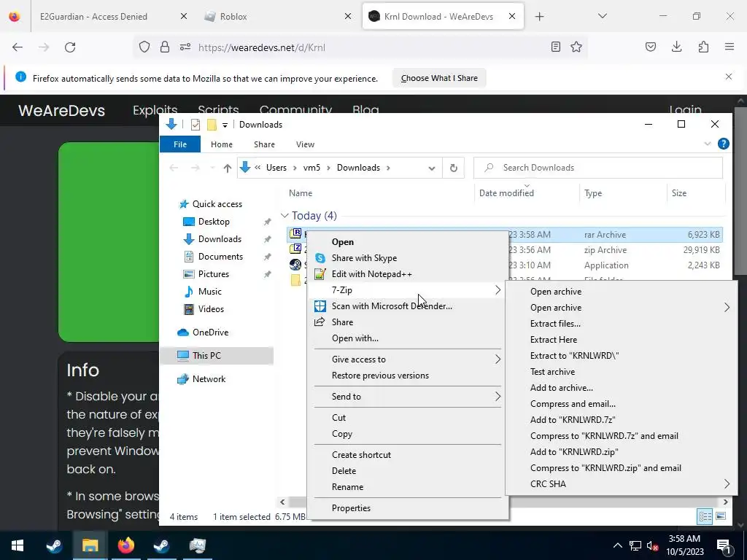Switch to details view layout icon
This screenshot has height=560, width=747.
(705, 516)
